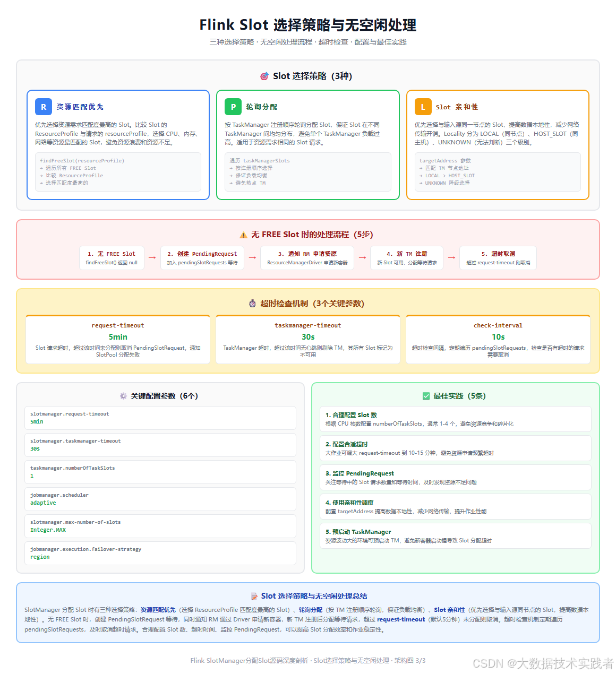Select the card heading "资源匹配优先"
Image resolution: width=616 pixels, height=674 pixels.
point(80,107)
